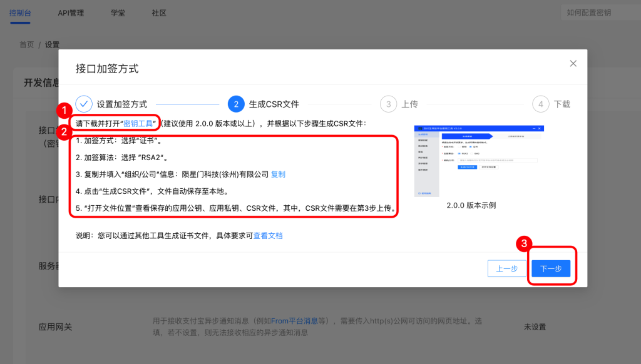Download the 密钥工具 via its link
This screenshot has width=641, height=364.
(x=138, y=123)
